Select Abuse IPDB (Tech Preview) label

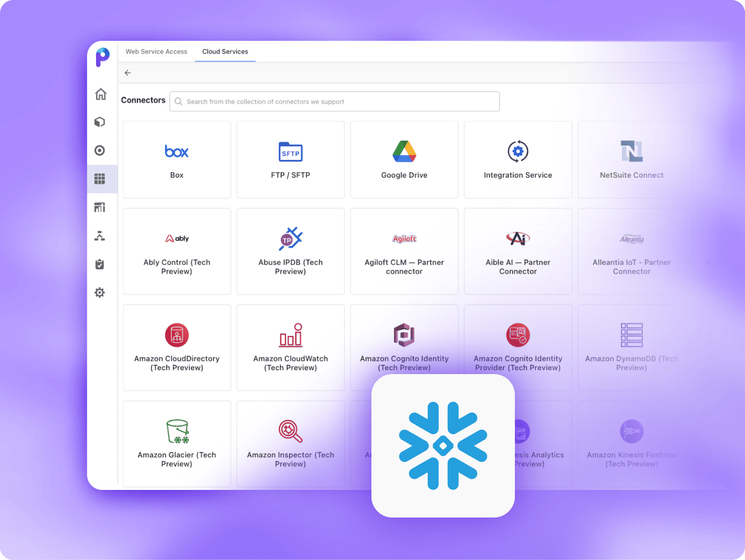[x=291, y=266]
